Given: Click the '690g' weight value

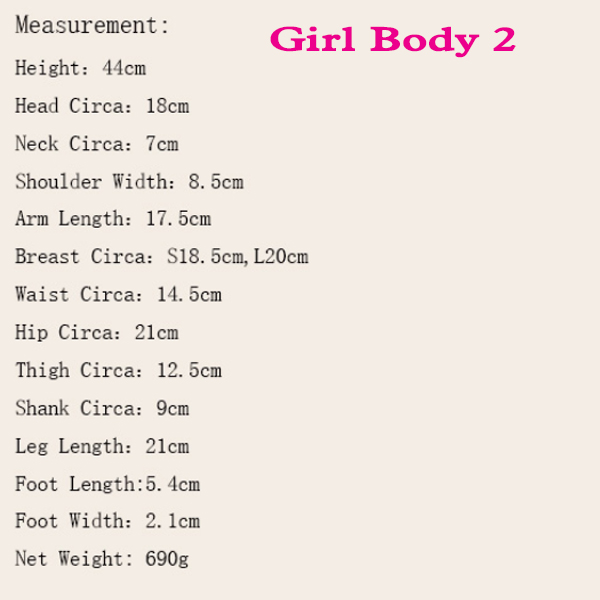Looking at the screenshot, I should point(167,559).
